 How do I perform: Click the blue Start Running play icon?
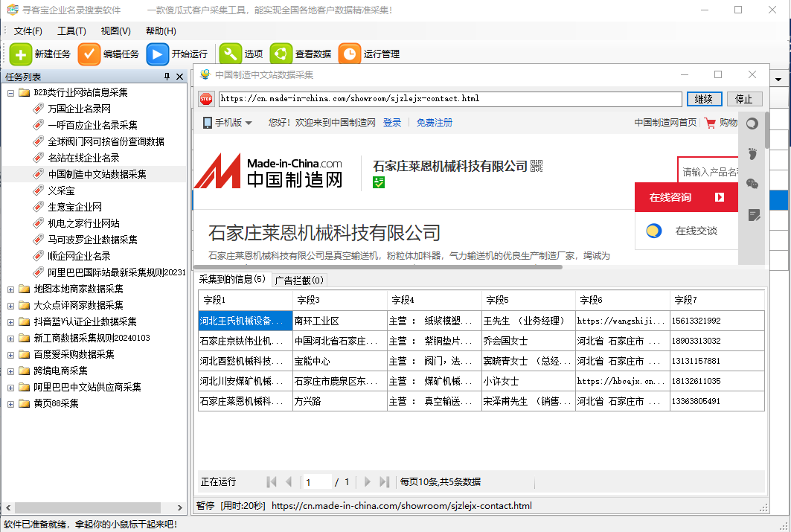click(x=158, y=54)
